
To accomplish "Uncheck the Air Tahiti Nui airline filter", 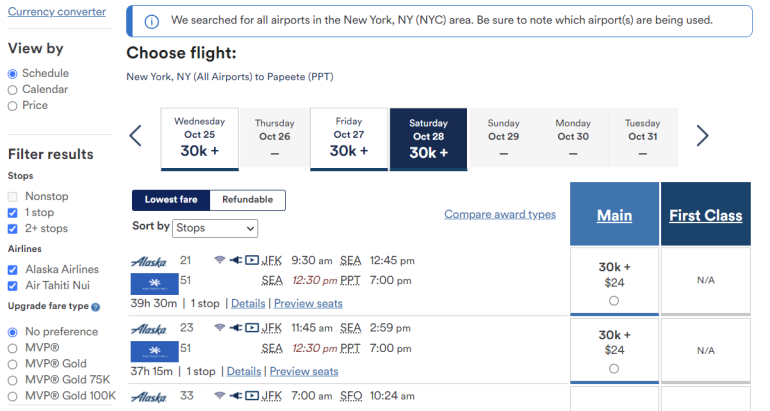I will click(x=13, y=286).
